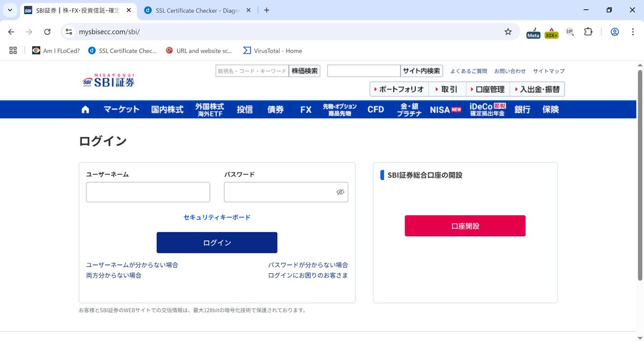Open VirusTotal - Home bookmark
This screenshot has height=342, width=644.
point(273,50)
